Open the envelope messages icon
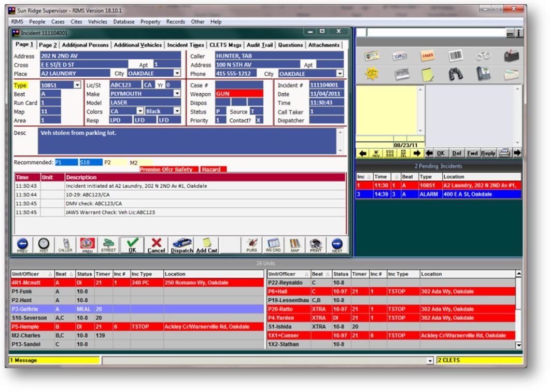 (511, 74)
